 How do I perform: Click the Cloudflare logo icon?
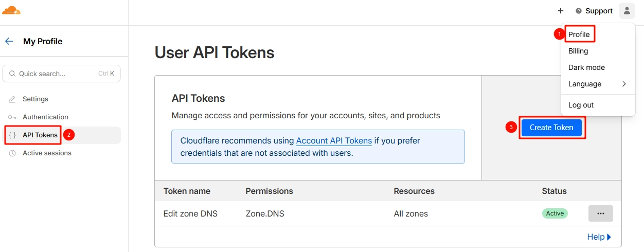point(11,10)
